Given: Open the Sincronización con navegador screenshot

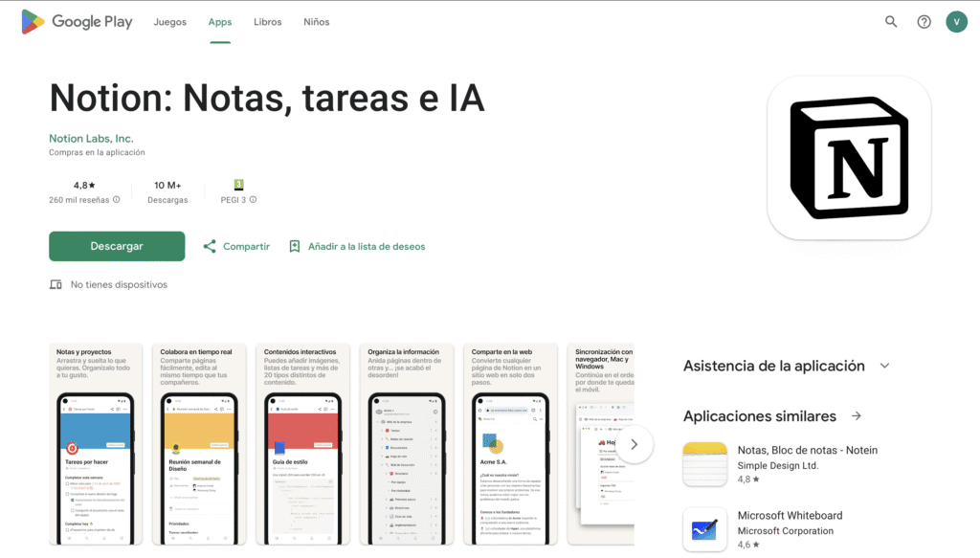Looking at the screenshot, I should [x=601, y=444].
